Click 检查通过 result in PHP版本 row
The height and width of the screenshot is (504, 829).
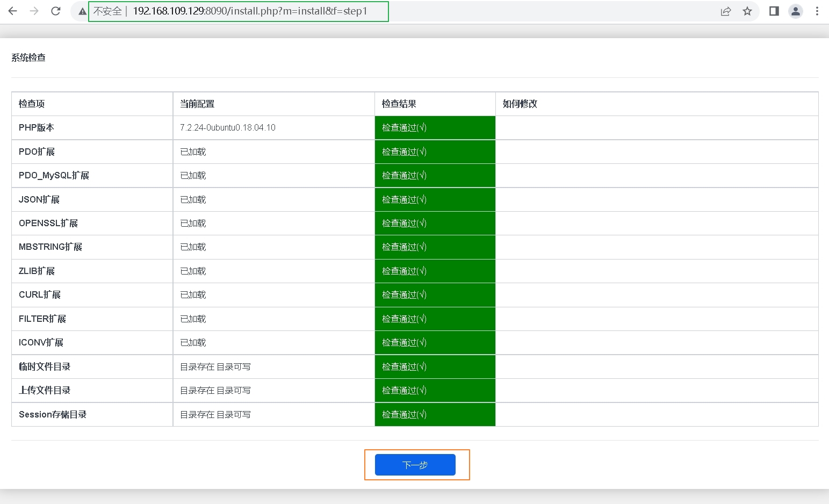click(x=404, y=128)
